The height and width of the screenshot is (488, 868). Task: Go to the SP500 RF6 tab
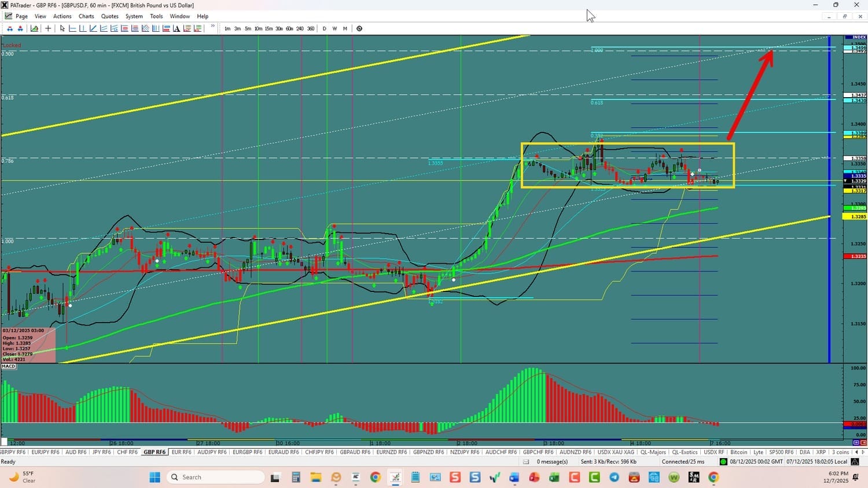point(781,452)
